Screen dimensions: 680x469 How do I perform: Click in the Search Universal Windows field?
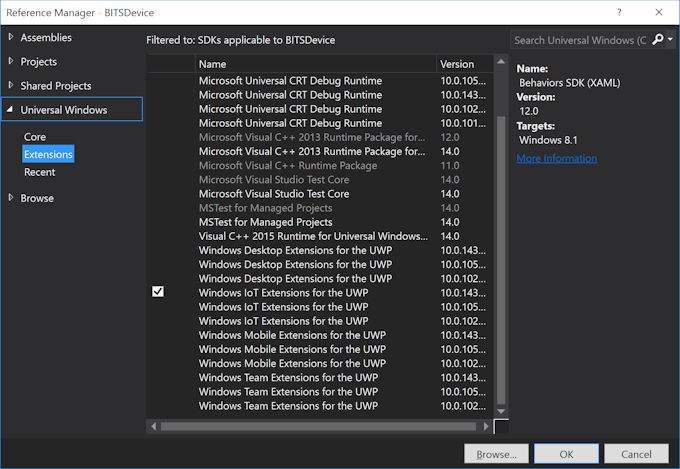[580, 40]
